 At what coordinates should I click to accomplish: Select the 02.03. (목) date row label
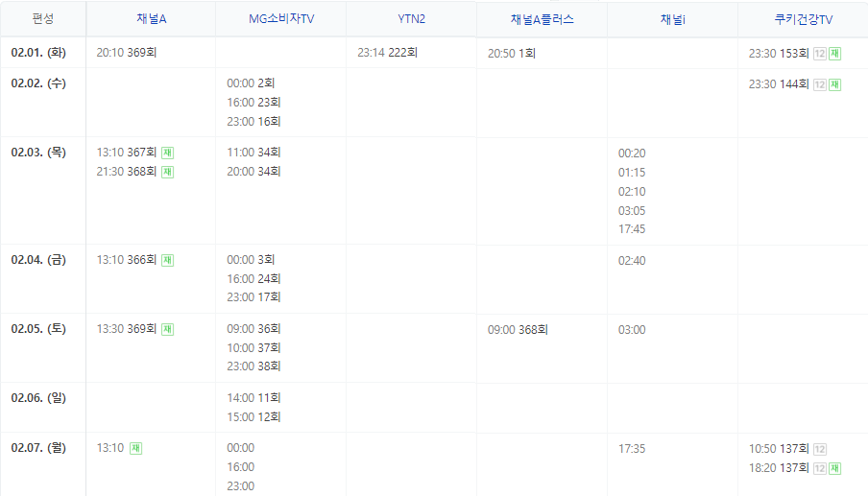pos(38,153)
